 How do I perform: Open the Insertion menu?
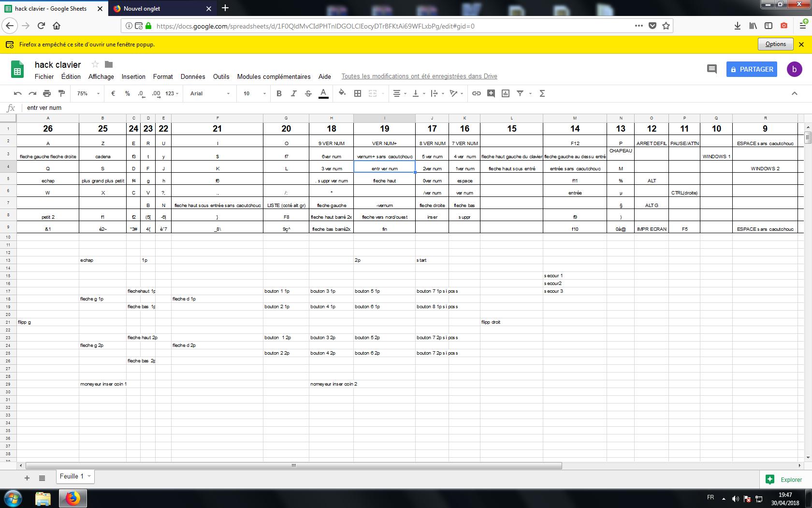tap(133, 76)
